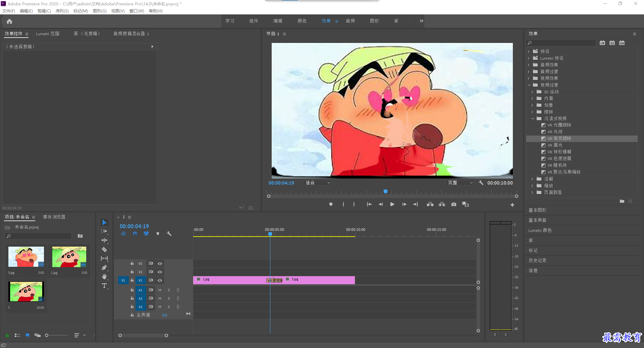Viewport: 644px width, 348px height.
Task: Switch to the Lumetri 范围 tab
Action: [48, 34]
